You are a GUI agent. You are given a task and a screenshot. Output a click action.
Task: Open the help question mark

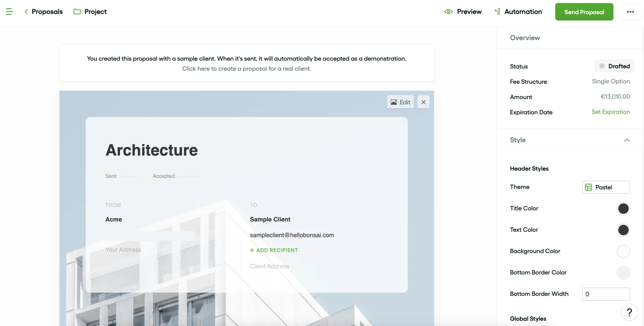629,312
